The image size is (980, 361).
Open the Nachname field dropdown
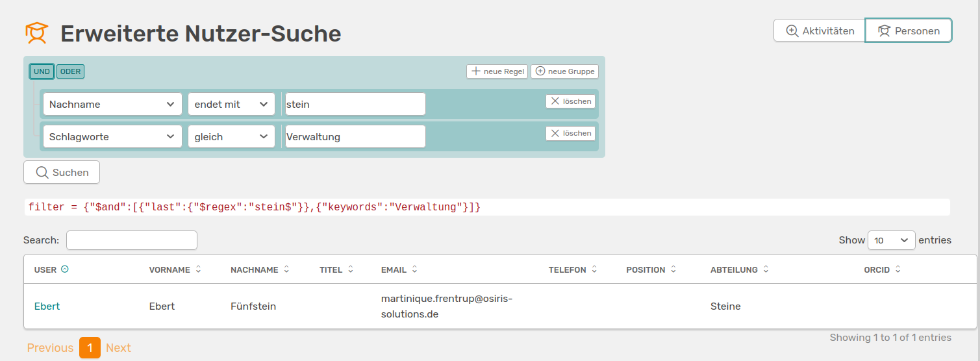[x=112, y=104]
